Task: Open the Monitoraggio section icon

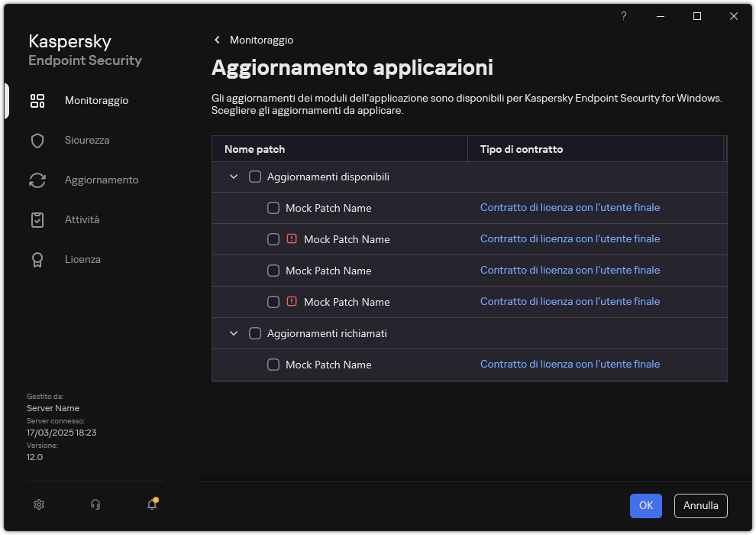Action: [37, 100]
